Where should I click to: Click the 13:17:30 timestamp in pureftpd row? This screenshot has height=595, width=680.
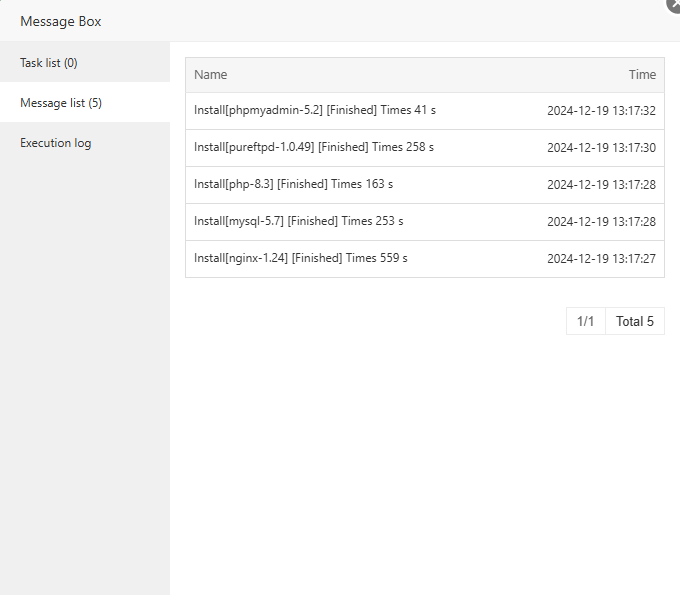tap(601, 148)
